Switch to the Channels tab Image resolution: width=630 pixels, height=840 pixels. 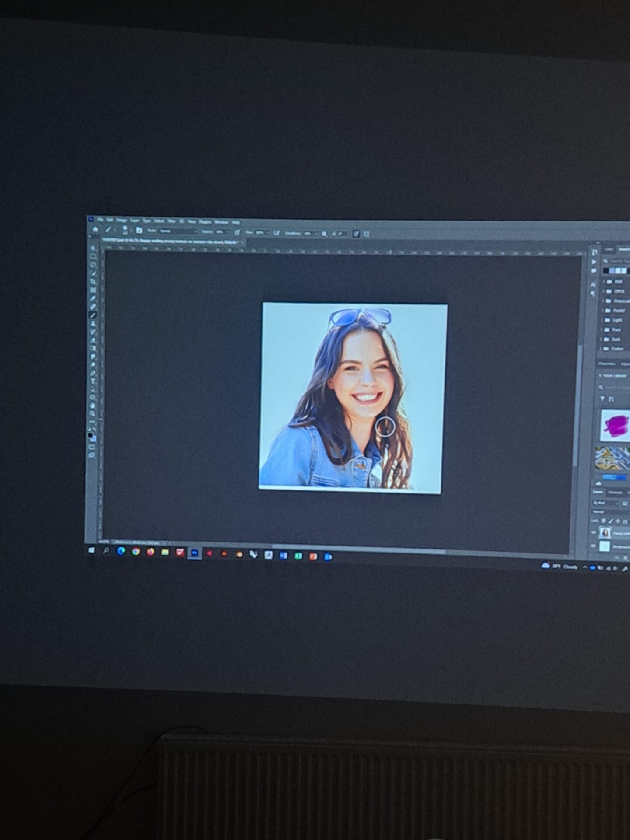coord(615,492)
